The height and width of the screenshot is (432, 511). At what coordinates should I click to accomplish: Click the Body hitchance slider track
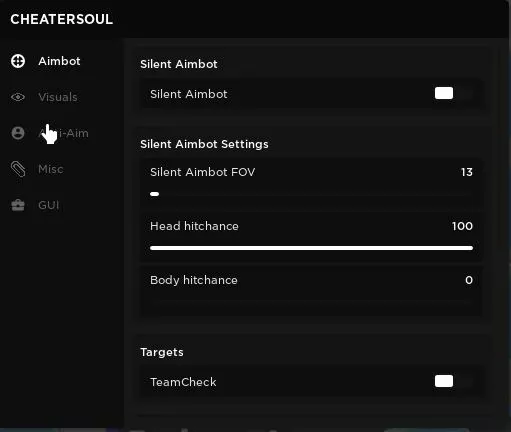point(311,302)
